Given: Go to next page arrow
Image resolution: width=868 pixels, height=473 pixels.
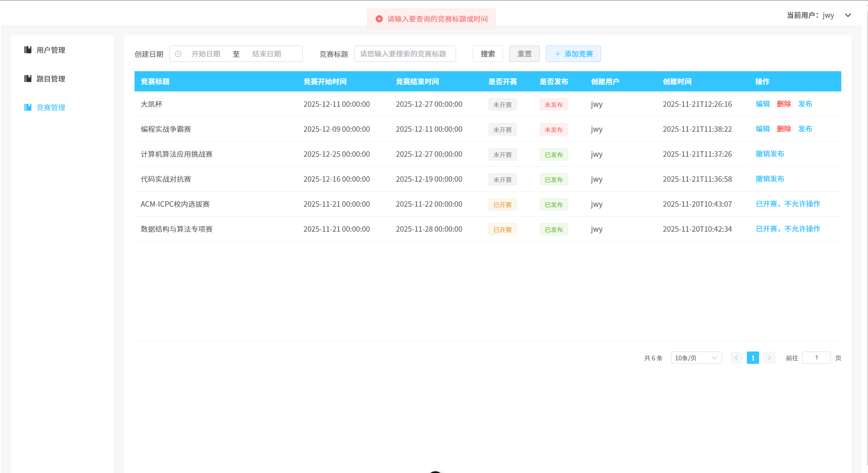Looking at the screenshot, I should [x=769, y=358].
